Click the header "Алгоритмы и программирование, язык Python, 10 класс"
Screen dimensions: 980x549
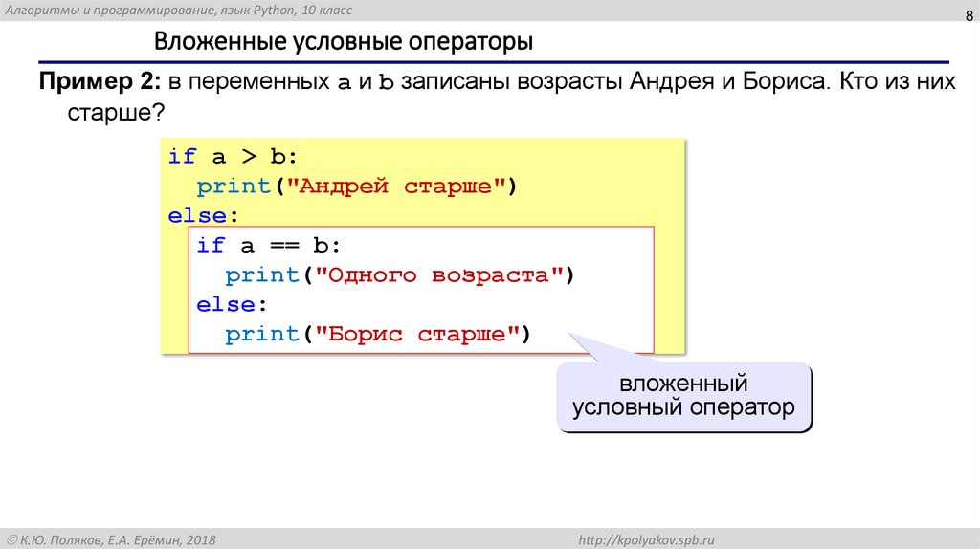[179, 10]
